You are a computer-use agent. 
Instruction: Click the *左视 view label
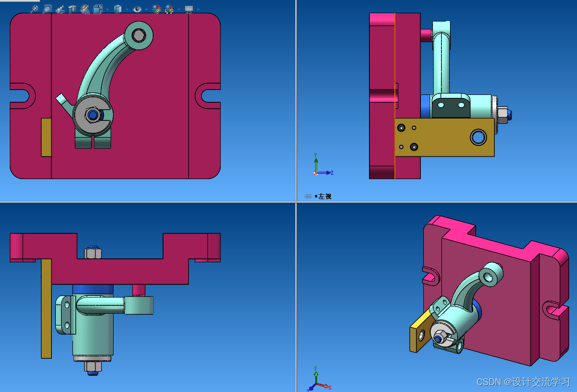323,196
